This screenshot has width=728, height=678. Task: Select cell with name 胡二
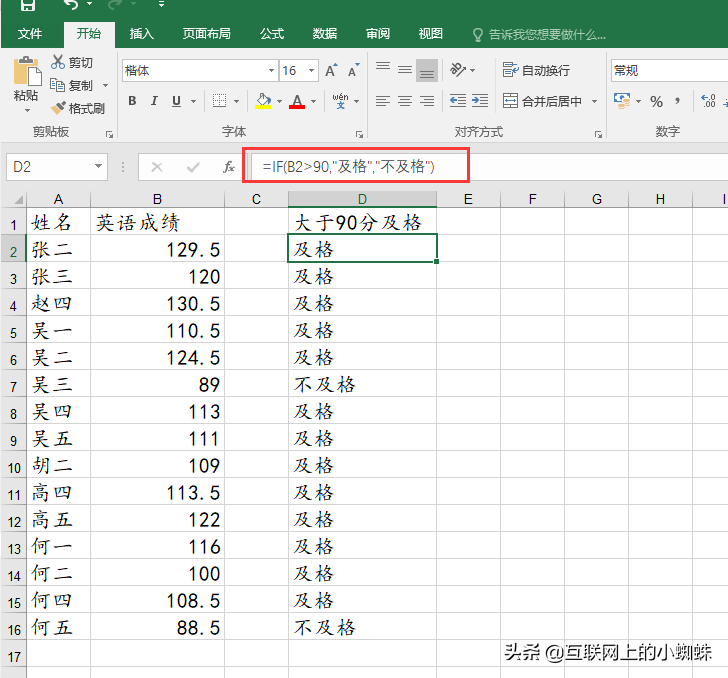pyautogui.click(x=58, y=465)
